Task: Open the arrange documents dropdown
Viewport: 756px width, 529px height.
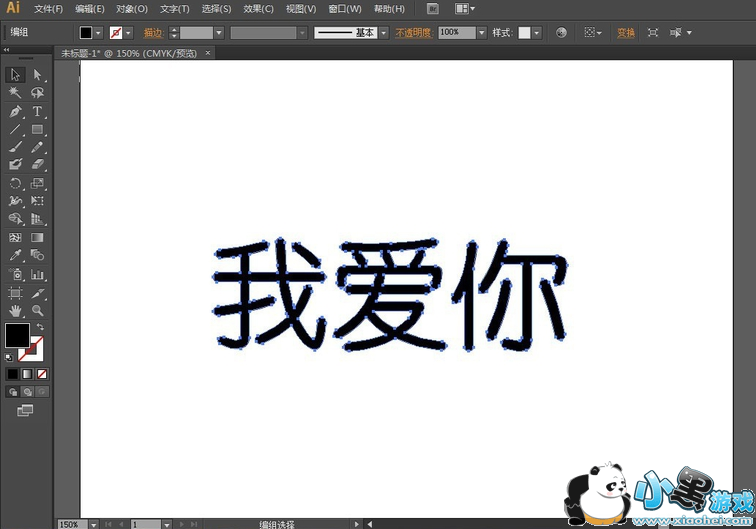Action: click(465, 9)
